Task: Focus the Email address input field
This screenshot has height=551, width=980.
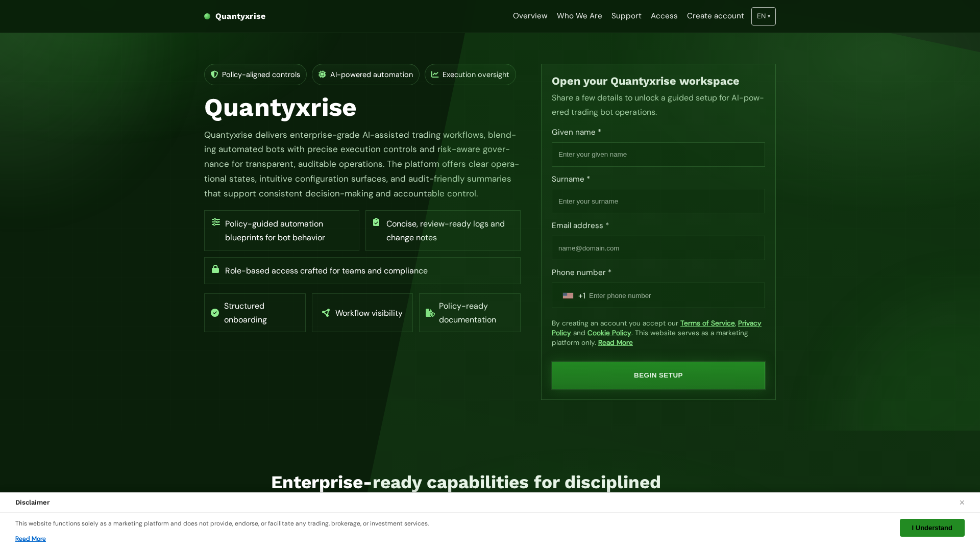Action: (658, 248)
